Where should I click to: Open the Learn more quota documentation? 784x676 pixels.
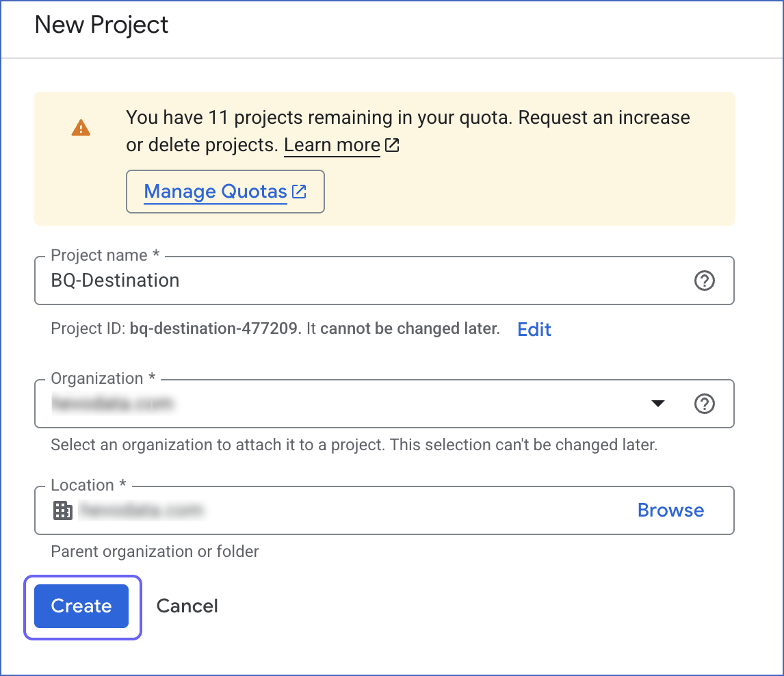332,145
